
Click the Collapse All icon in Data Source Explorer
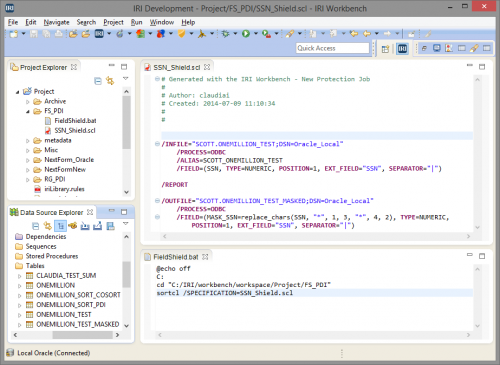tap(36, 226)
